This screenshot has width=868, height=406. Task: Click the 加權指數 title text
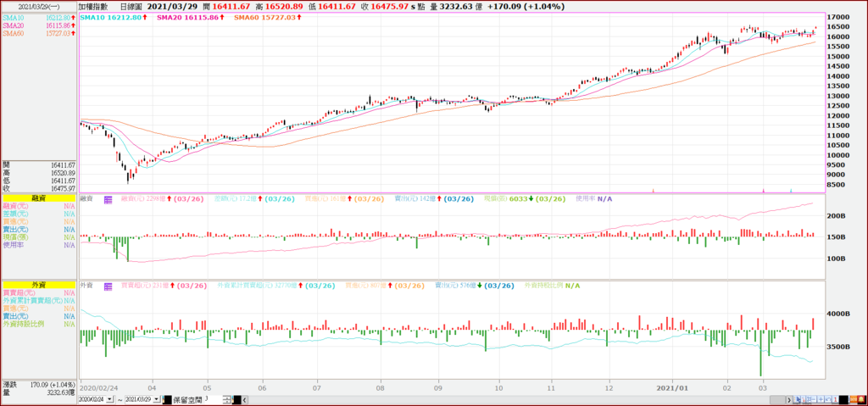click(x=92, y=7)
